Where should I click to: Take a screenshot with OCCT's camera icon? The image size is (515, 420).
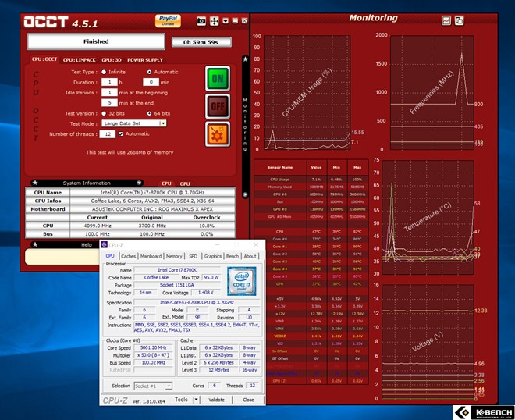(201, 21)
